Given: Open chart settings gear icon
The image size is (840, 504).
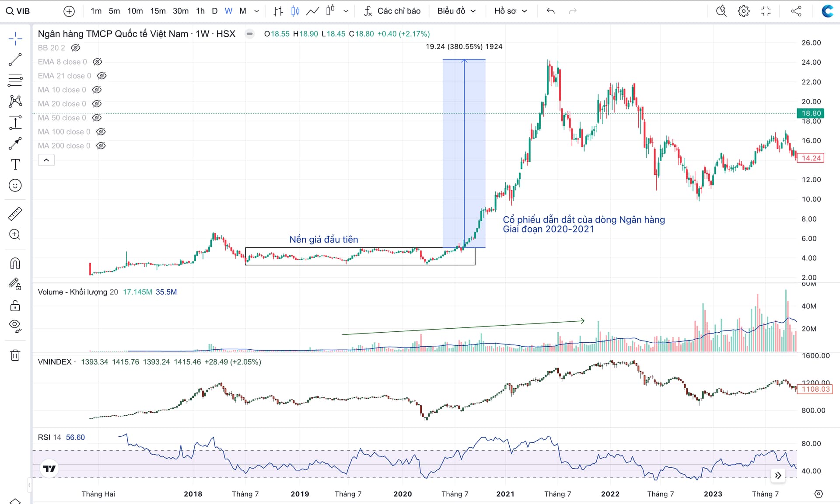Looking at the screenshot, I should (743, 11).
